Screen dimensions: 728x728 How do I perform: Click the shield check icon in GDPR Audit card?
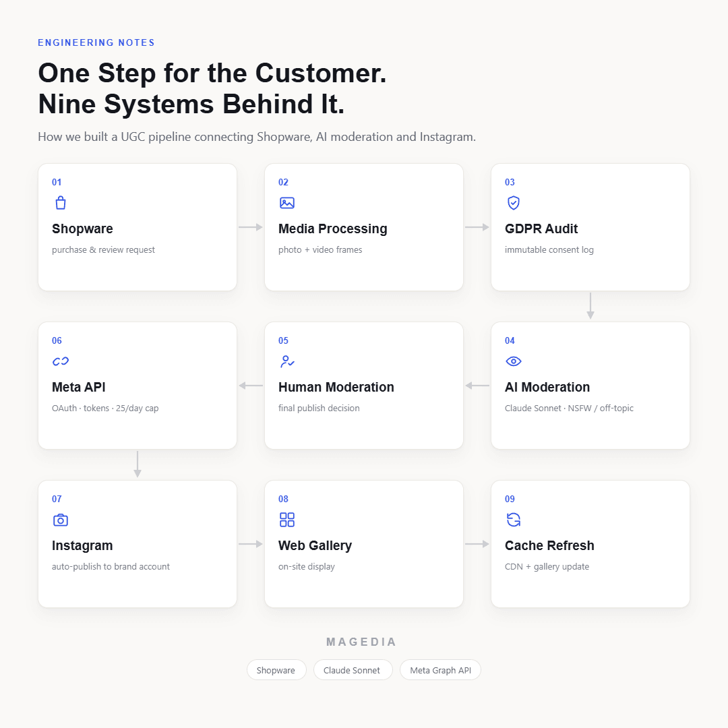(514, 203)
